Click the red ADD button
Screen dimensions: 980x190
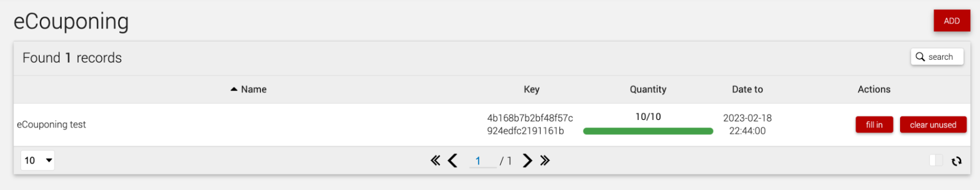(x=952, y=21)
